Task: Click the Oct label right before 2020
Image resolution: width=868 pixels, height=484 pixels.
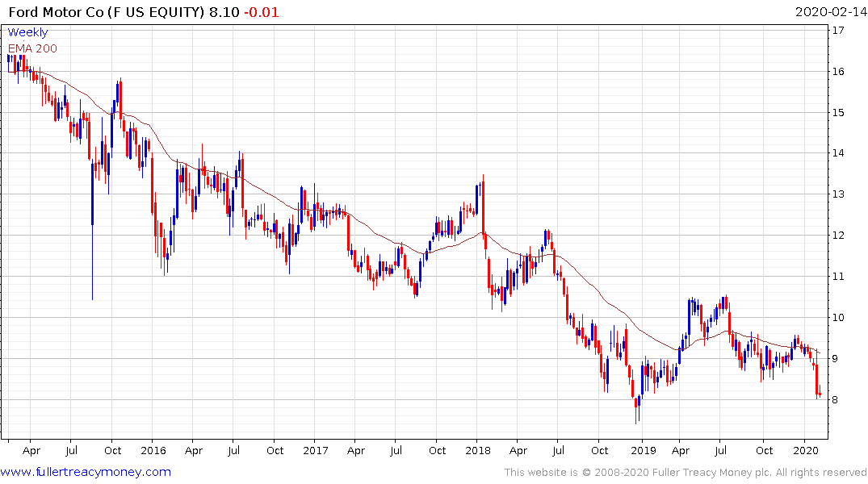Action: (765, 450)
